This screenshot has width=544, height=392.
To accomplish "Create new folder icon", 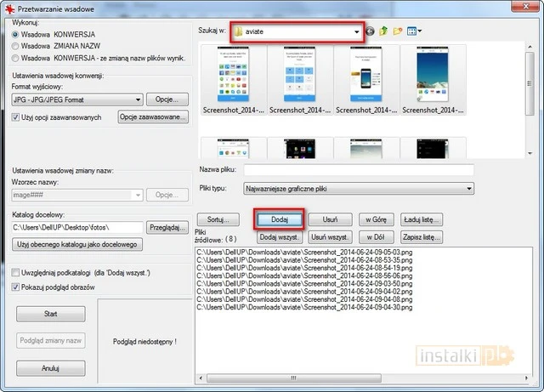I will pos(397,31).
